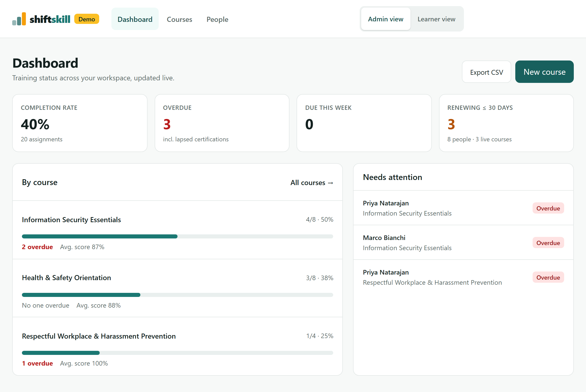Viewport: 586px width, 392px height.
Task: Open the People tab
Action: pyautogui.click(x=217, y=19)
